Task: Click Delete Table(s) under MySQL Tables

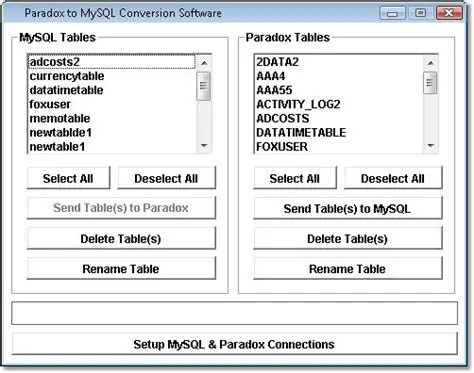Action: pyautogui.click(x=121, y=238)
